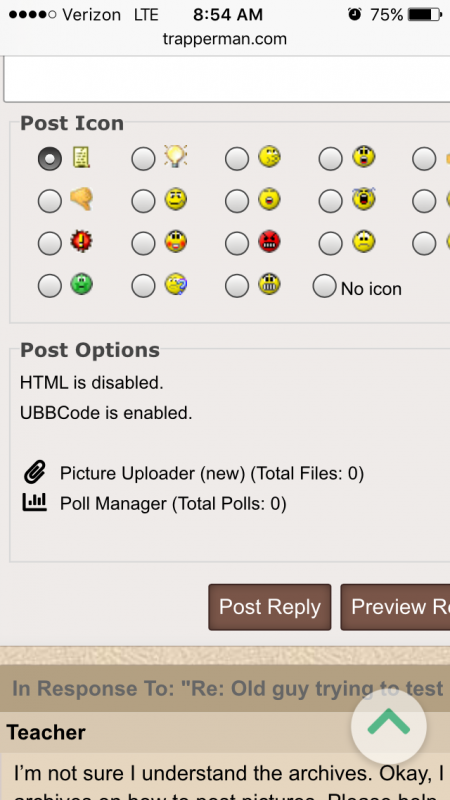450x800 pixels.
Task: Tap the trapperman.com address bar
Action: click(224, 39)
